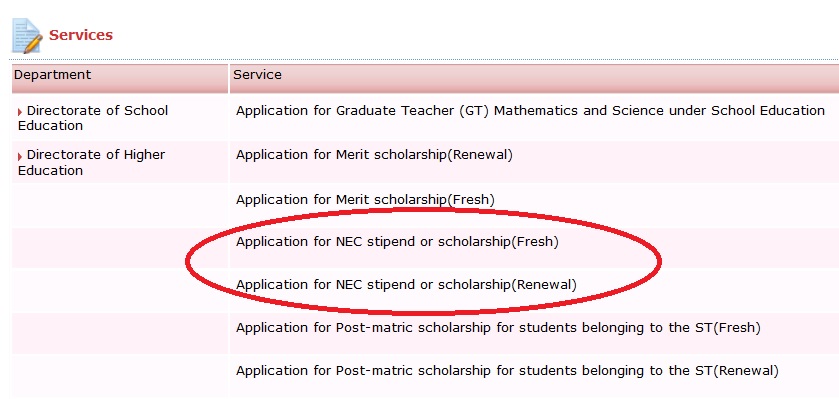Select the Department column header
The height and width of the screenshot is (399, 839).
(120, 79)
